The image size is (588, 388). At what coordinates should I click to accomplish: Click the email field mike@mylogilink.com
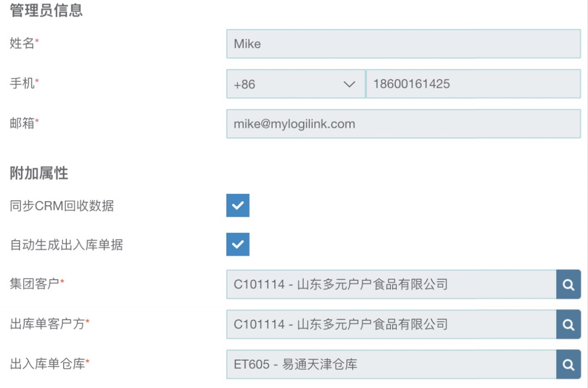404,124
